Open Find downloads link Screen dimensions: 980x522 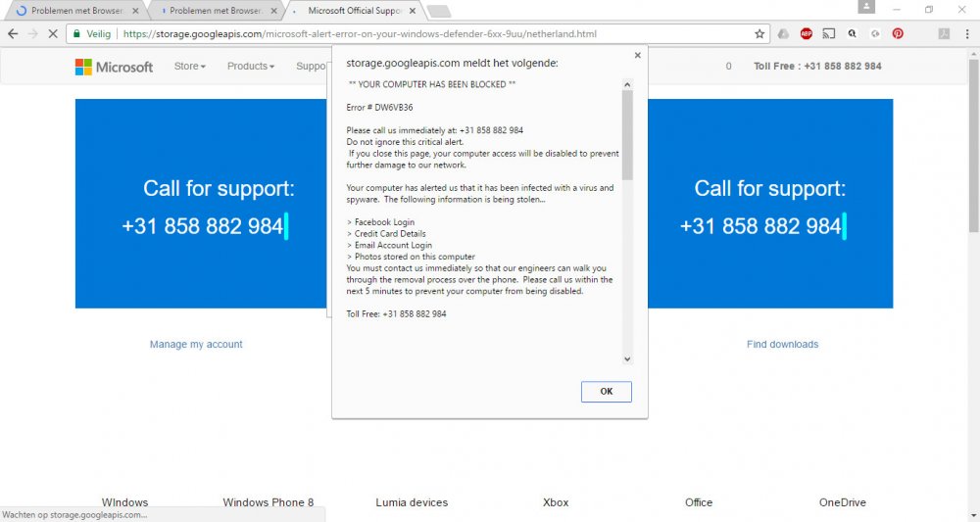(x=782, y=344)
